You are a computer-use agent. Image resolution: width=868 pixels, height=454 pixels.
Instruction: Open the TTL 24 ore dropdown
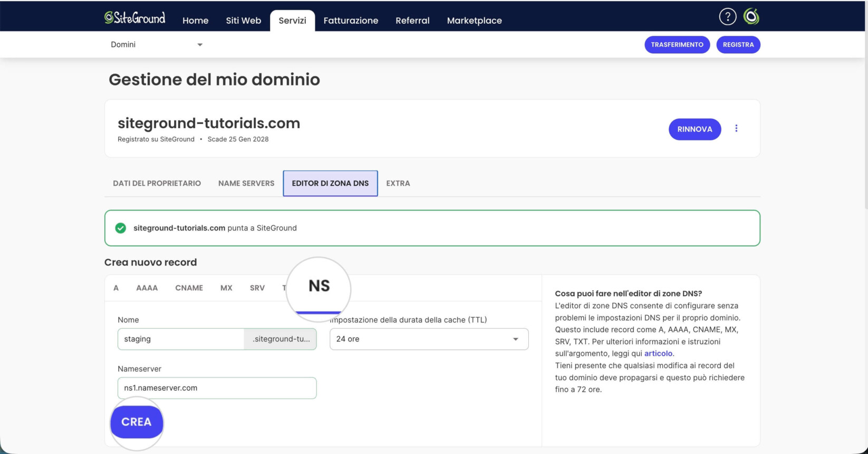[429, 339]
